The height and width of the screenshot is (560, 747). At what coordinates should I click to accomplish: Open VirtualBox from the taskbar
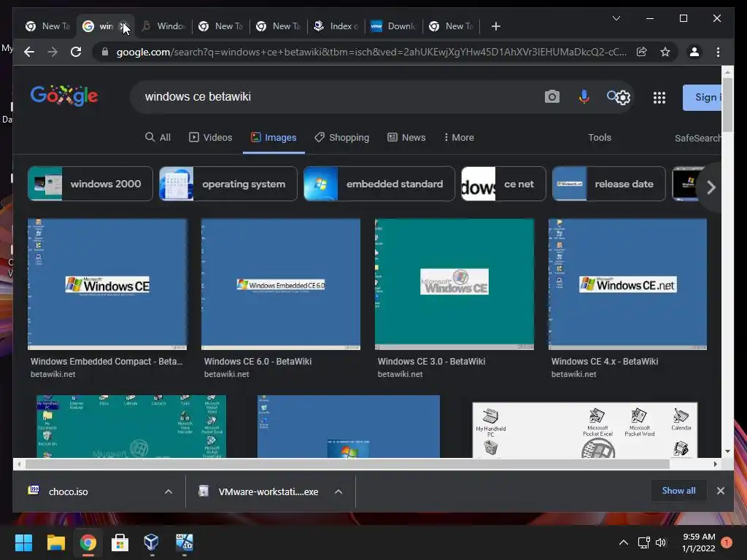point(152,542)
